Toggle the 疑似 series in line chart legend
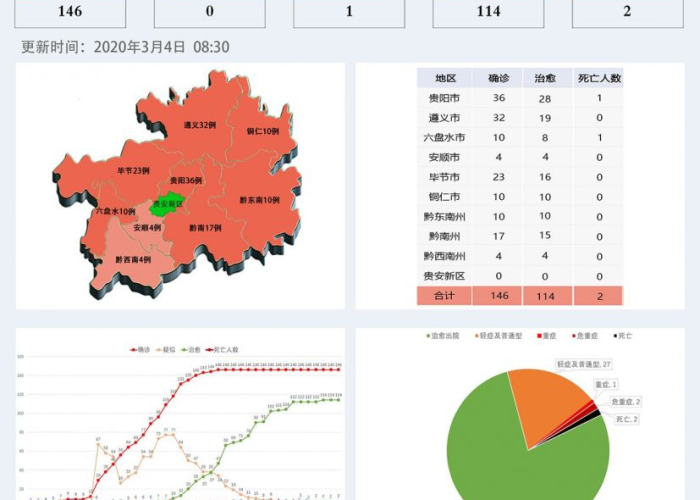 [x=165, y=350]
